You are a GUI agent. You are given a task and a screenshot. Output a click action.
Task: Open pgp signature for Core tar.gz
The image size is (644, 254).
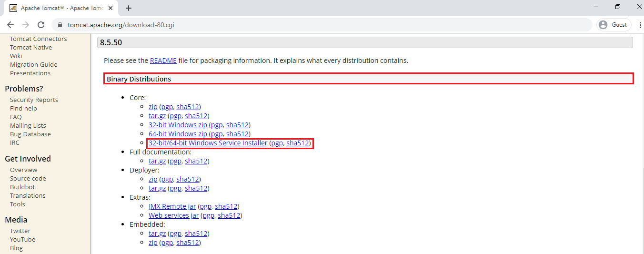175,116
